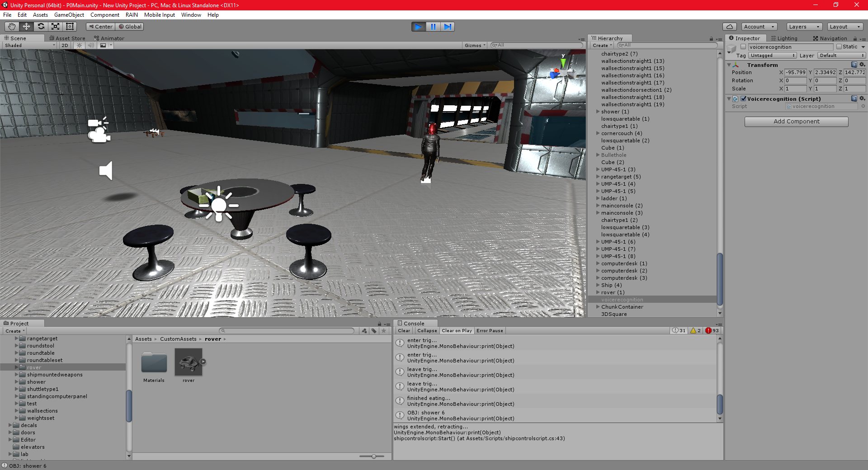
Task: Collapse the Transform component foldout
Action: [729, 65]
